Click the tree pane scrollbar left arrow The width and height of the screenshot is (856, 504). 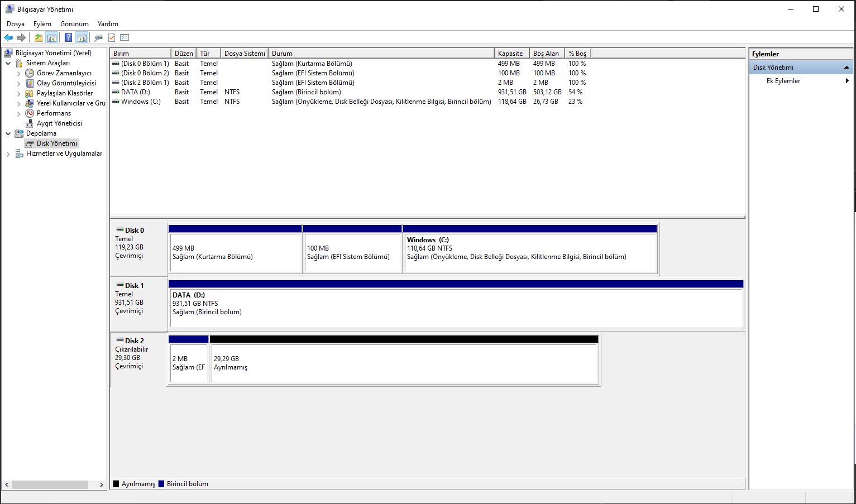pyautogui.click(x=7, y=484)
